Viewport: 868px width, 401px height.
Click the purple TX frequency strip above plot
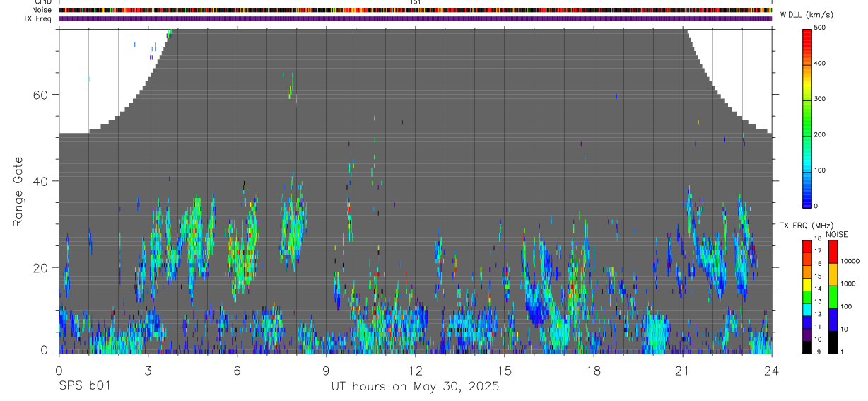pyautogui.click(x=416, y=18)
